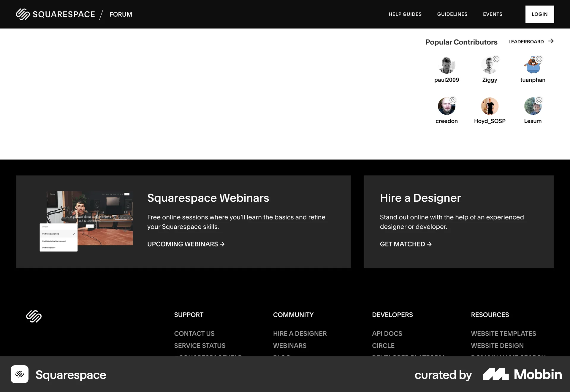Click the CONTACT US footer link

pos(194,333)
